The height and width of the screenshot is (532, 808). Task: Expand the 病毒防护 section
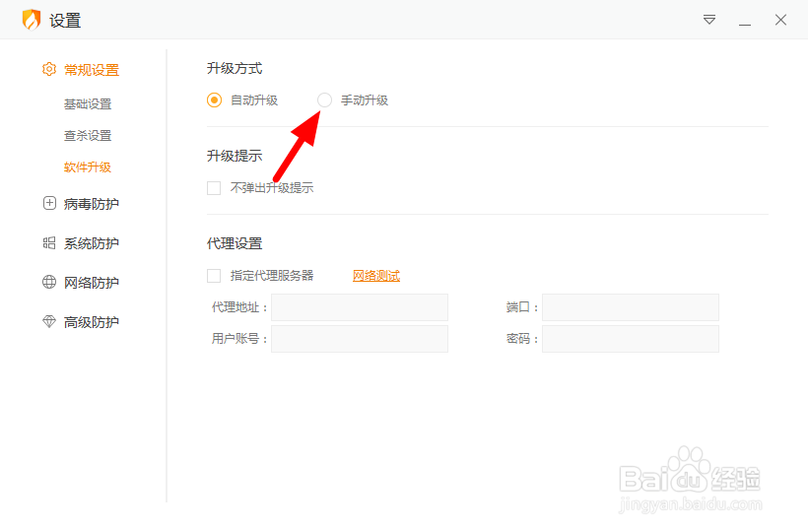click(92, 204)
